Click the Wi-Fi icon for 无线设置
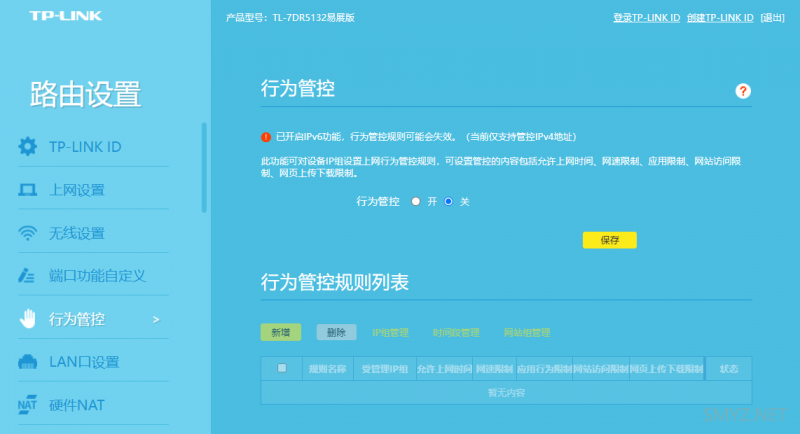This screenshot has width=800, height=434. pyautogui.click(x=28, y=233)
